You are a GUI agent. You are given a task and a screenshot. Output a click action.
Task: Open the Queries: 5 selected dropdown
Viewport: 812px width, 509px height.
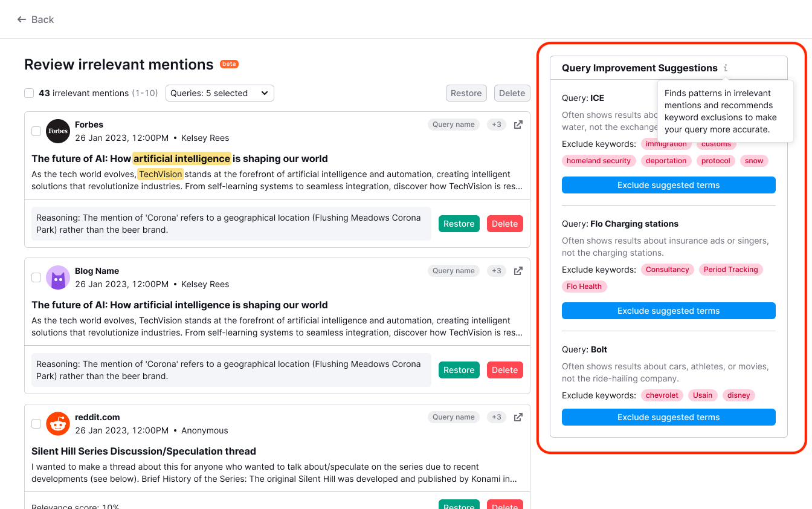pyautogui.click(x=219, y=93)
